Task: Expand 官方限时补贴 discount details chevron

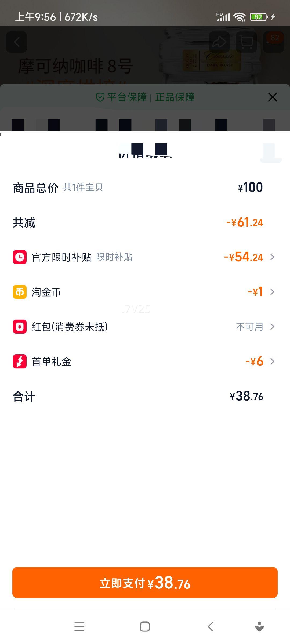Action: coord(272,257)
